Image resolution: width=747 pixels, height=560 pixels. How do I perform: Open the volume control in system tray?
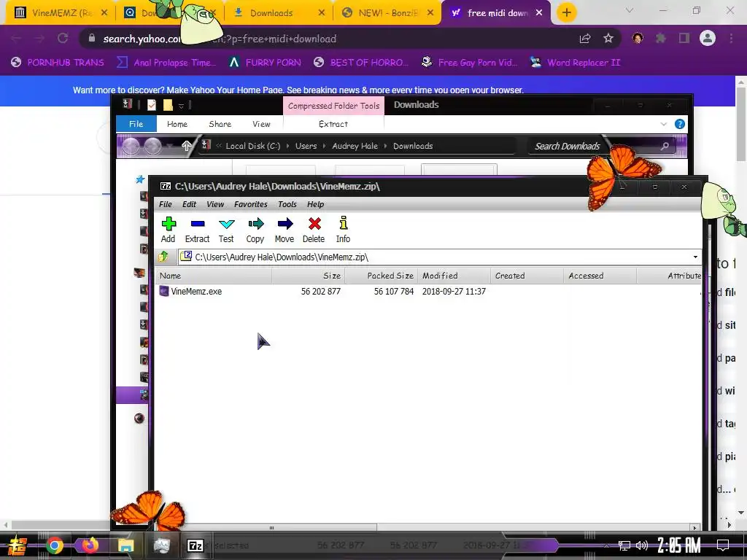(x=642, y=545)
